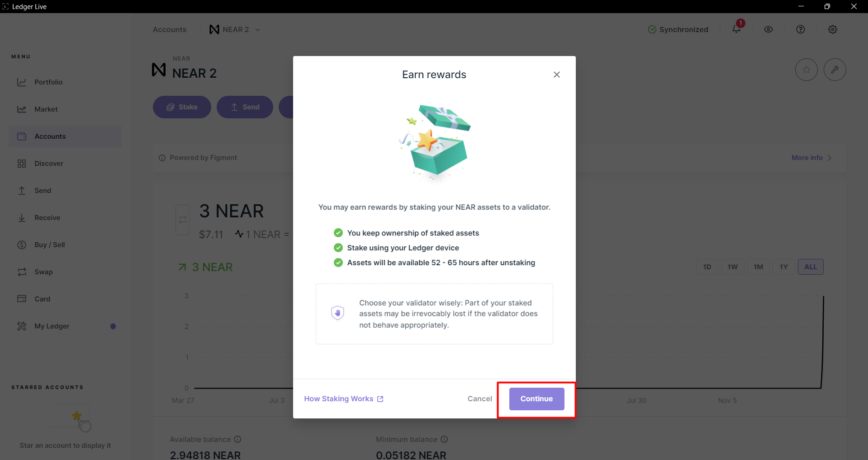Click the Available balance info icon

[238, 439]
